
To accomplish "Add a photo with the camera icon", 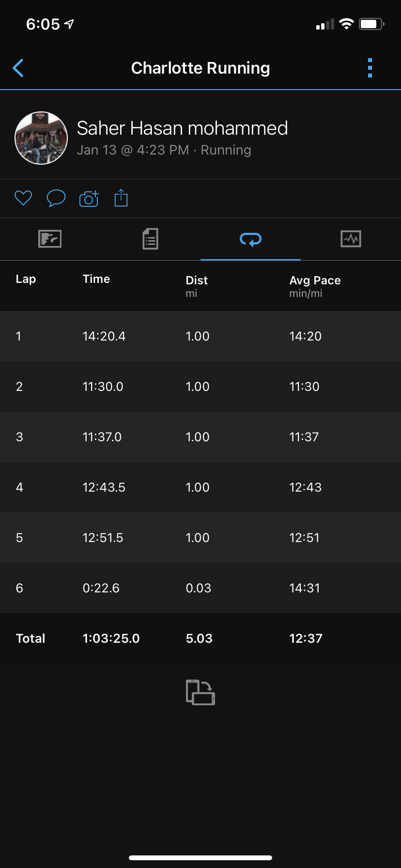I will click(89, 199).
